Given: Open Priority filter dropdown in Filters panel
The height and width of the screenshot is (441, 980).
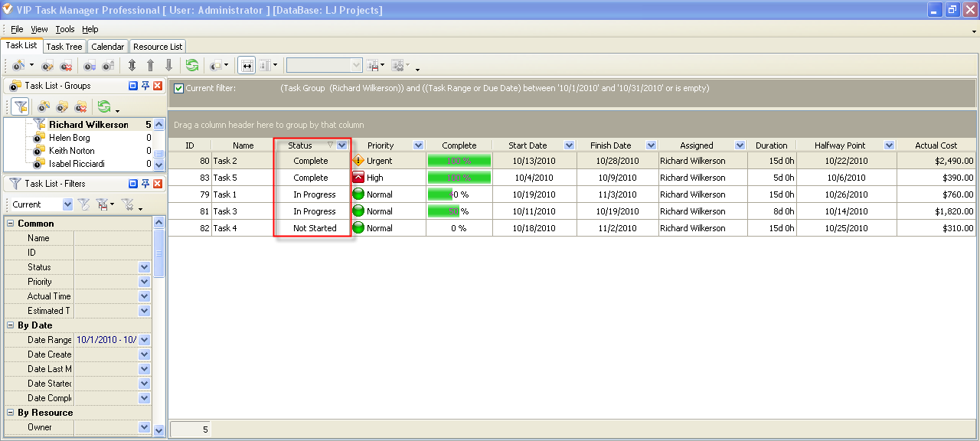Looking at the screenshot, I should coord(144,282).
